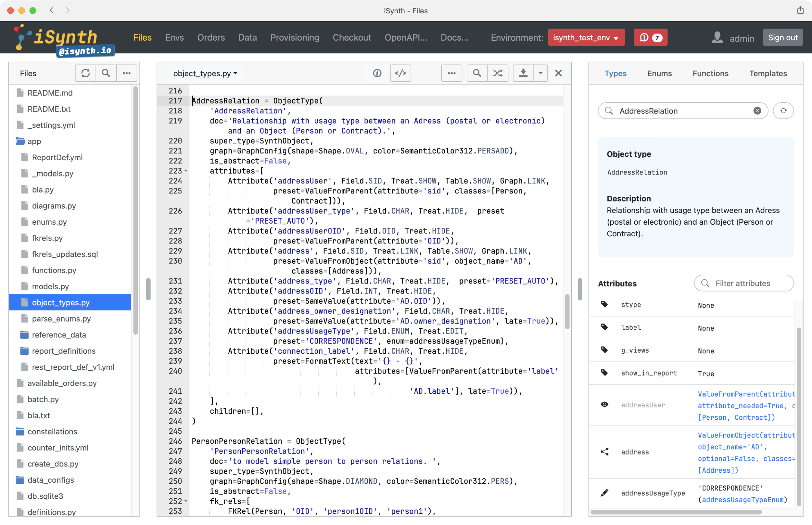
Task: Expand the download options arrow
Action: [x=540, y=73]
